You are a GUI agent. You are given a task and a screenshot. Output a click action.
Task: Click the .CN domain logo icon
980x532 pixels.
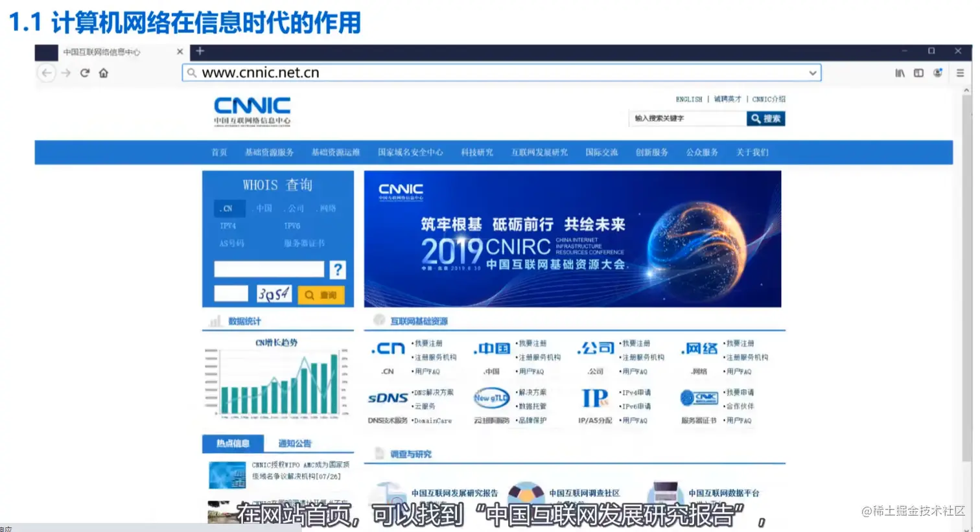(x=388, y=349)
